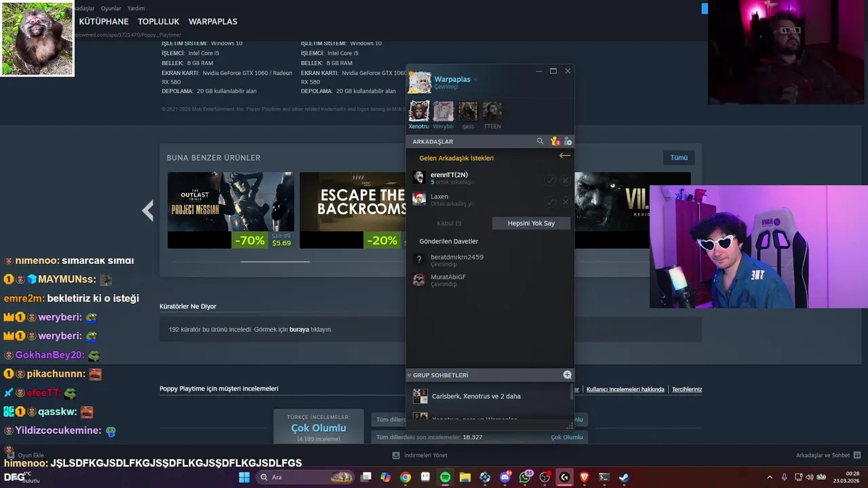Open Brave browser from taskbar
The height and width of the screenshot is (488, 868).
coord(585,477)
